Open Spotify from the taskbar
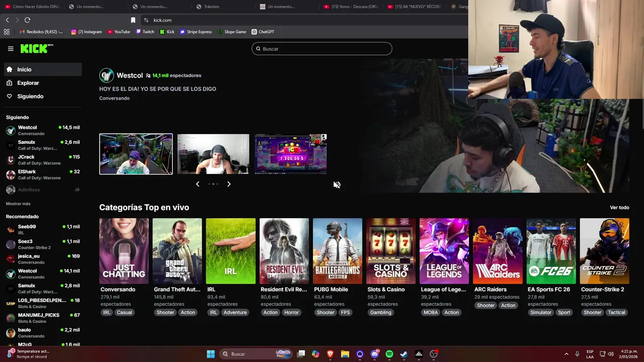The image size is (644, 362). (389, 354)
